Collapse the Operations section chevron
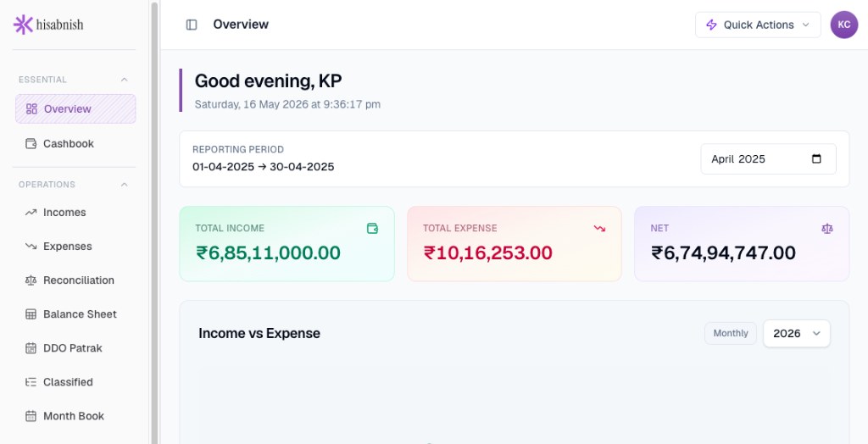 pos(124,185)
